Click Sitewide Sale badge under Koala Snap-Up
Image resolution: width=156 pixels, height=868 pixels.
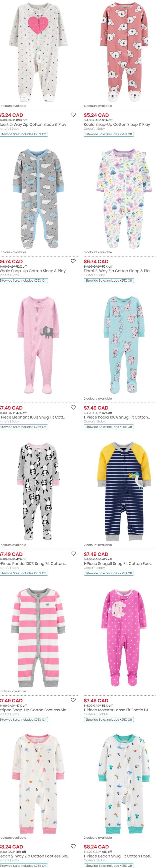click(109, 134)
